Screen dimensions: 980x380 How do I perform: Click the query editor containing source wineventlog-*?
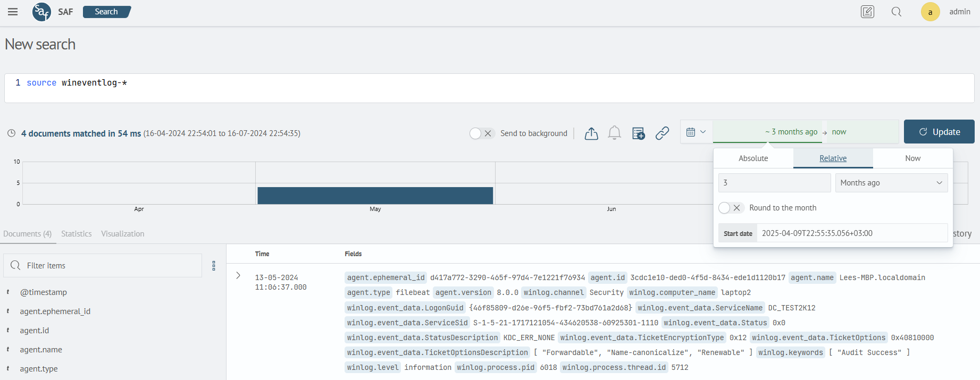pyautogui.click(x=489, y=88)
